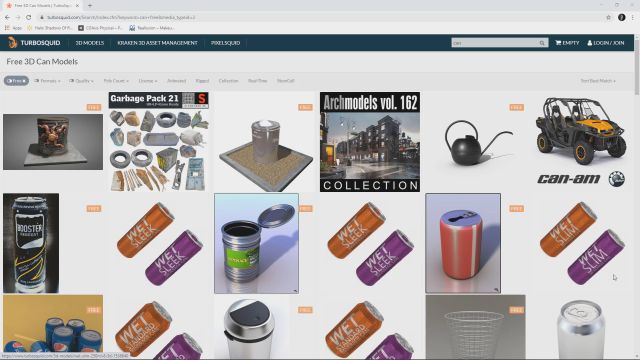Open Kraken 3D Asset Management menu
This screenshot has width=640, height=360.
(x=158, y=43)
